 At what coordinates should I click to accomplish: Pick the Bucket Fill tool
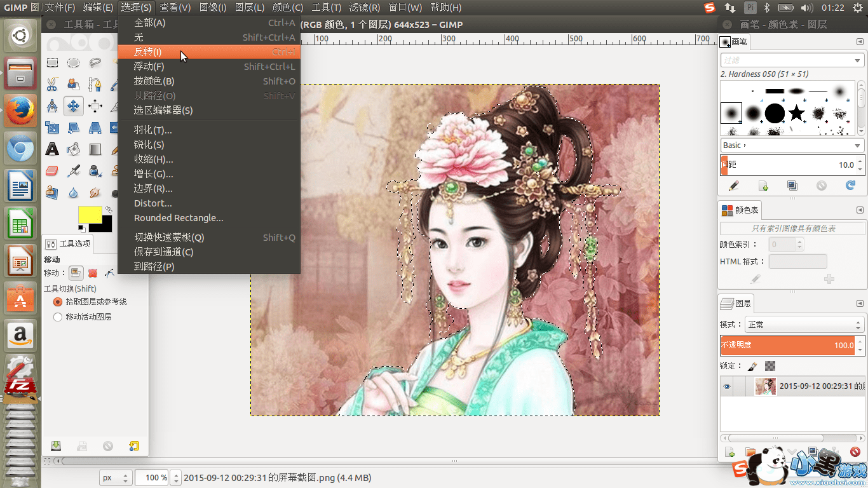pos(74,149)
